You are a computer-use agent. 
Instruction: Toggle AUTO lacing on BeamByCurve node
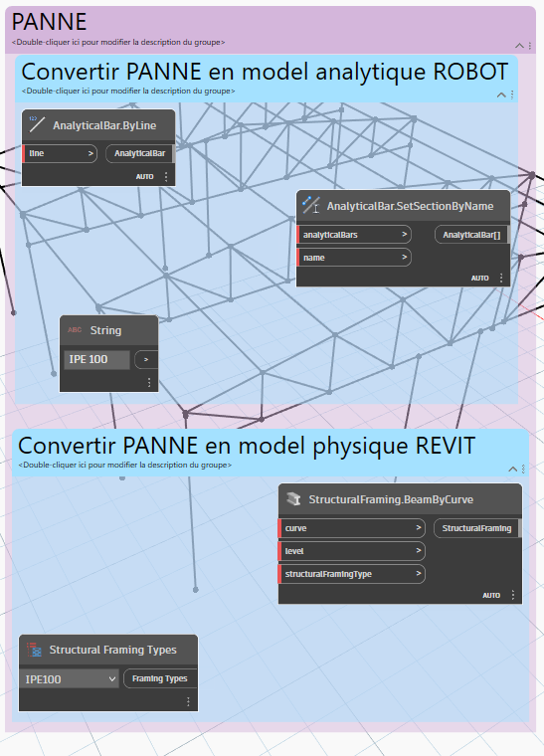(491, 596)
